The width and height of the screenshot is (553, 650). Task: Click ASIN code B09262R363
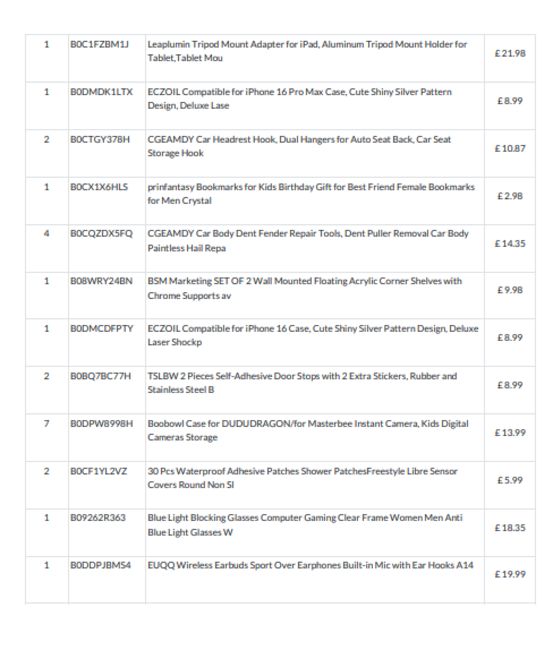98,518
